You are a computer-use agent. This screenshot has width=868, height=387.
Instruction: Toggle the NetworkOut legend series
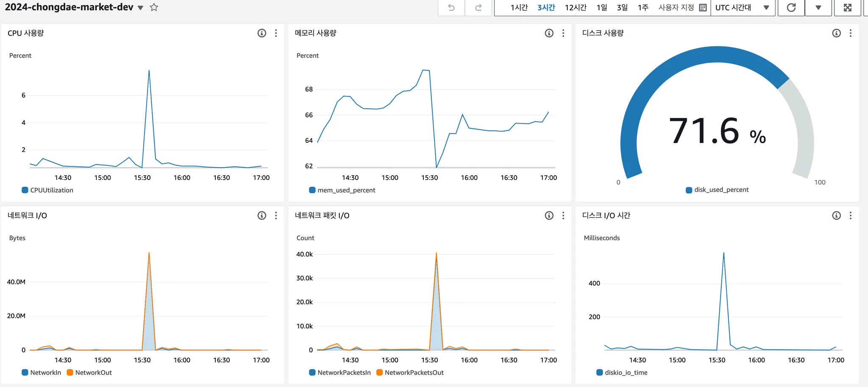(x=89, y=373)
